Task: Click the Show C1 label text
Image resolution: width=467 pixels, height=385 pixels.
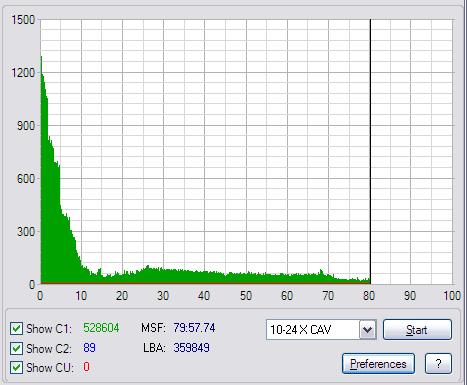Action: coord(49,329)
